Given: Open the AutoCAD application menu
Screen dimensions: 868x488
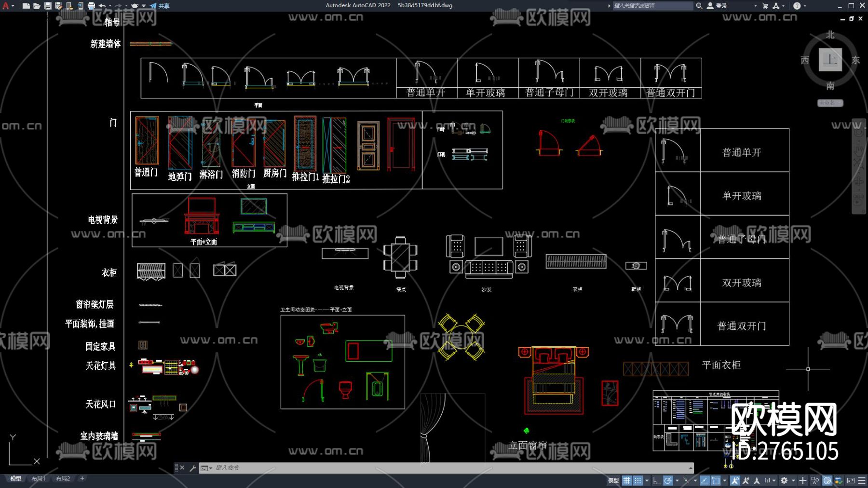Looking at the screenshot, I should pos(6,6).
